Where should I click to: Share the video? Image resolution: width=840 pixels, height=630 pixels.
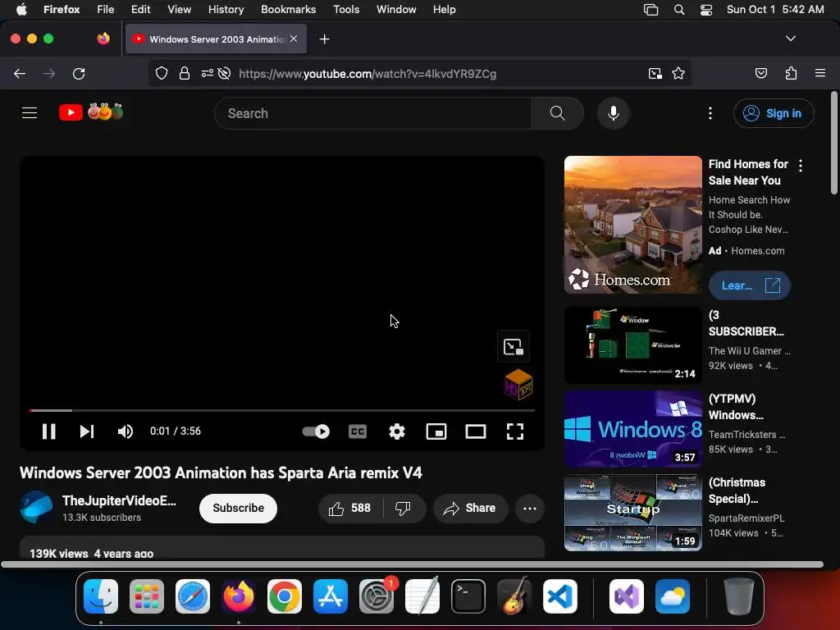pos(470,509)
